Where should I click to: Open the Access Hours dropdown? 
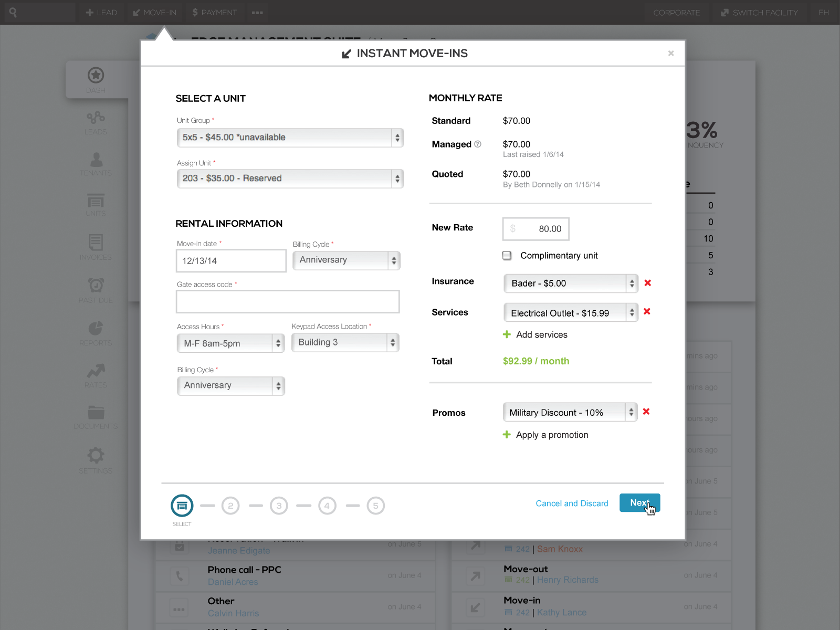[231, 343]
